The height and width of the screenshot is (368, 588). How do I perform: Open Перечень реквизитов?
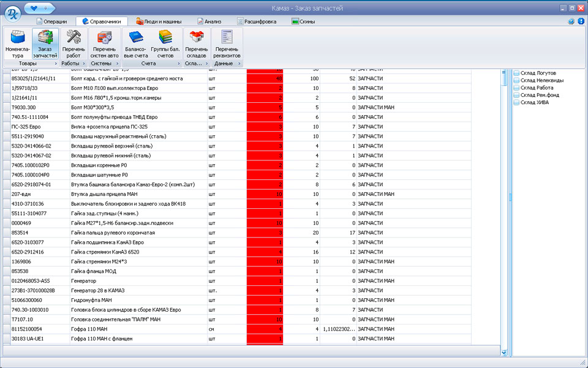[227, 44]
